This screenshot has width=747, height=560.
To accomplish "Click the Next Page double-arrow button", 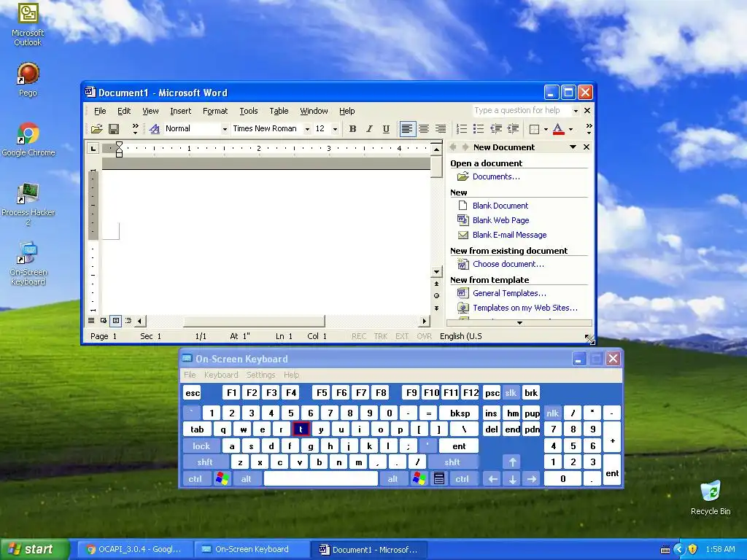I will 436,308.
